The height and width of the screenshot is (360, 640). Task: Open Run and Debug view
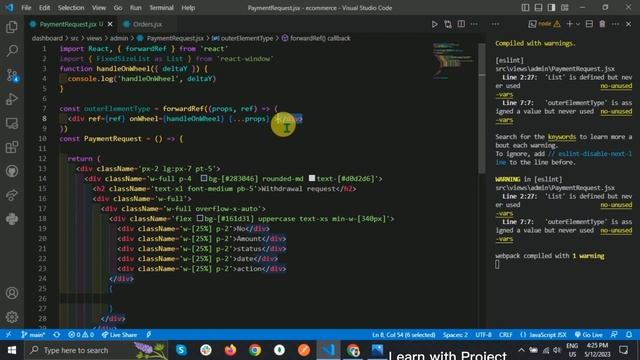pos(12,99)
